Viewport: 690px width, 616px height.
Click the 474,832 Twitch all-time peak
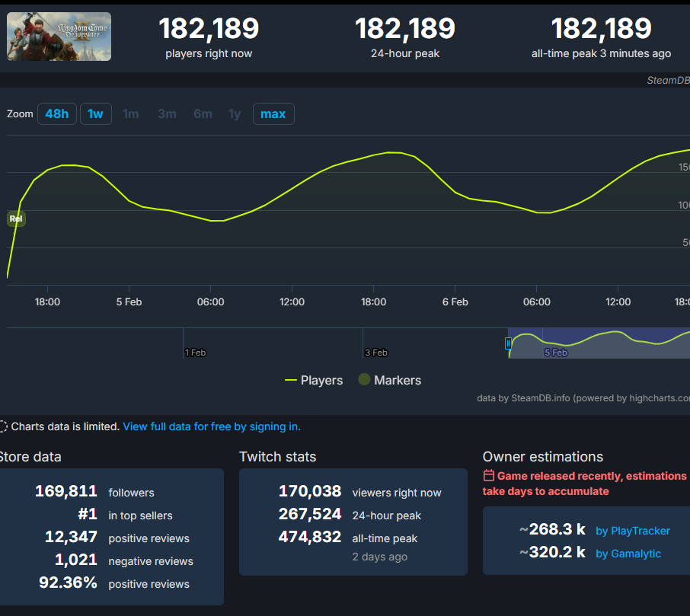(310, 537)
